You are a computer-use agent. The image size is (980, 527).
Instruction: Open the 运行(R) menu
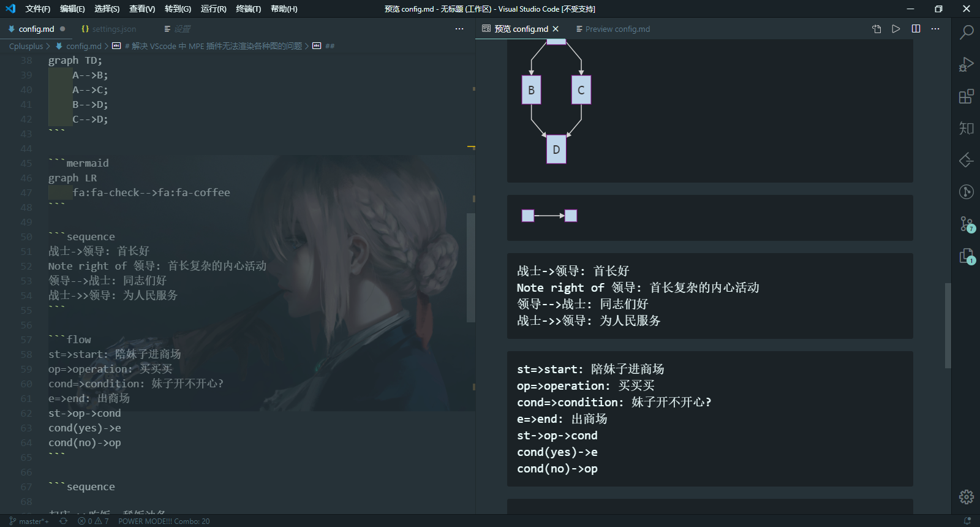[x=213, y=9]
